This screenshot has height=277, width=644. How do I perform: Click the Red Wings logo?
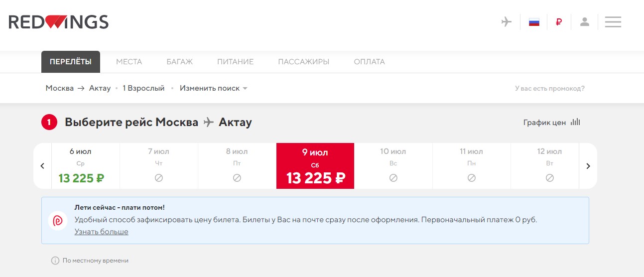coord(59,22)
